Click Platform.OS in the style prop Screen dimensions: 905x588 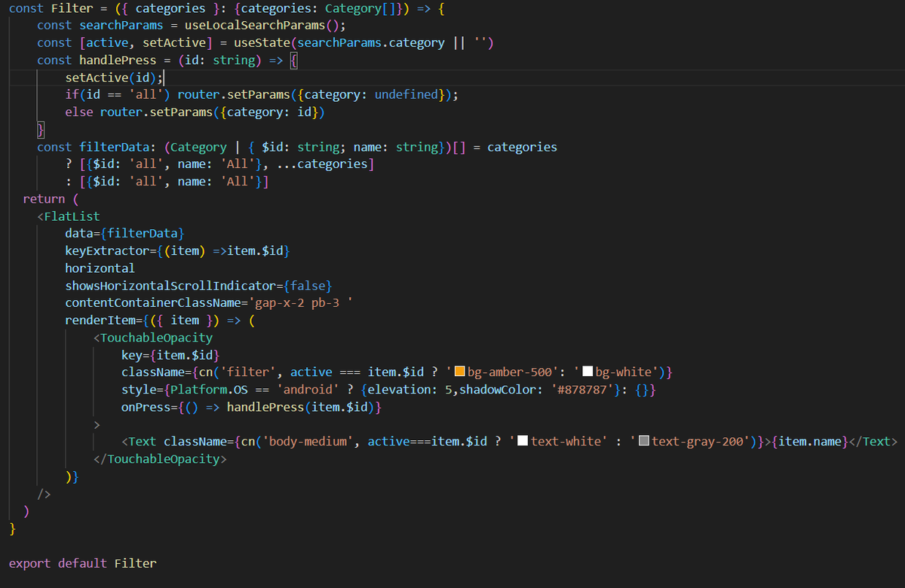209,389
